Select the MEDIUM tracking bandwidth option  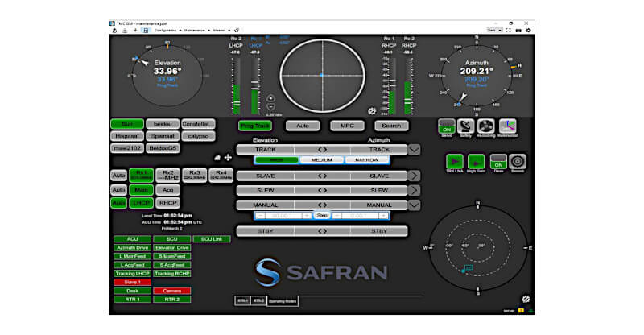coord(322,159)
